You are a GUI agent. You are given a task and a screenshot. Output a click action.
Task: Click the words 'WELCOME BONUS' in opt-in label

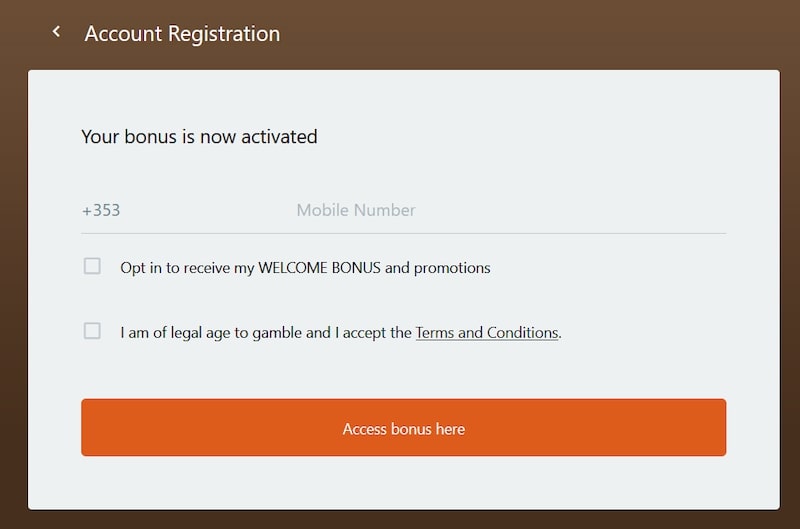(x=319, y=268)
